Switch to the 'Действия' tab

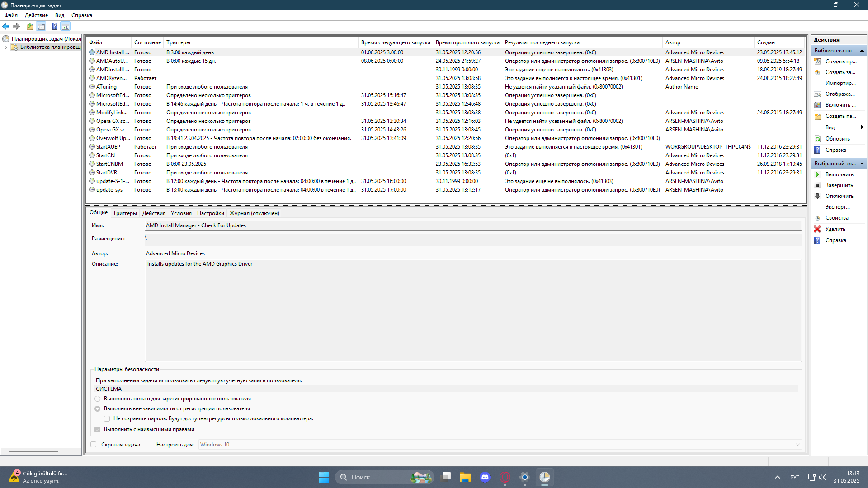pos(154,213)
